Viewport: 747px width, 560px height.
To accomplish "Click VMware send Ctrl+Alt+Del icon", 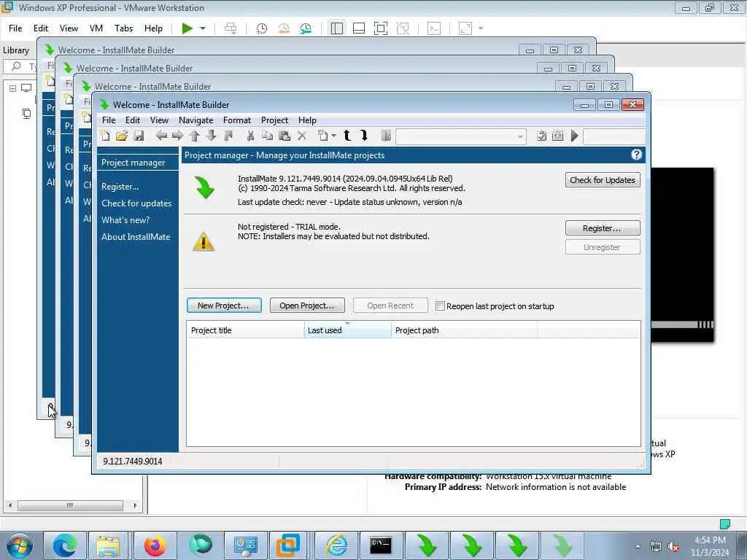I will click(x=231, y=28).
